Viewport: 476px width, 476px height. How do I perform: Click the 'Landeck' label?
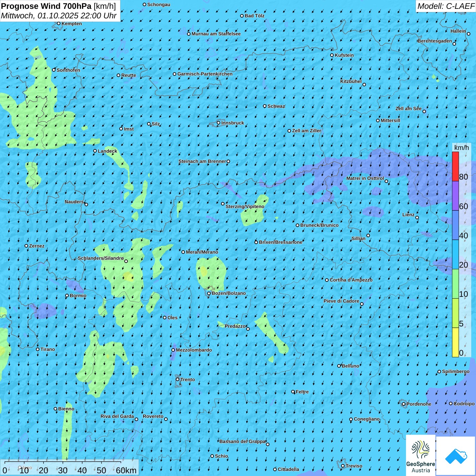(x=107, y=151)
